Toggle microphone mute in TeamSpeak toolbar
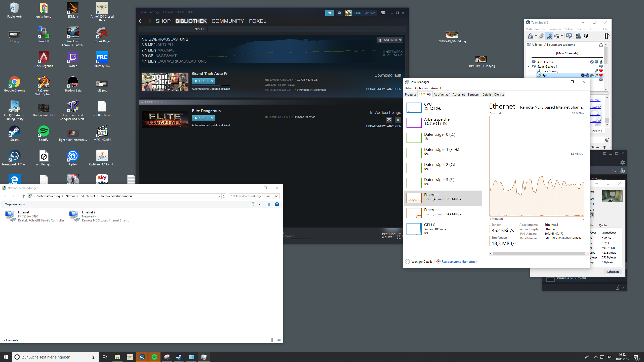This screenshot has height=362, width=644. [x=549, y=36]
